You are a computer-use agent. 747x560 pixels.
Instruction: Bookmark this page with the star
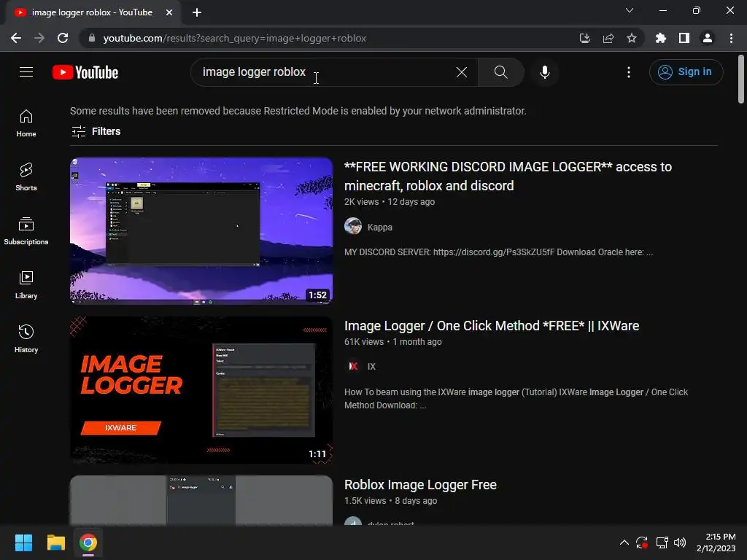[x=631, y=38]
